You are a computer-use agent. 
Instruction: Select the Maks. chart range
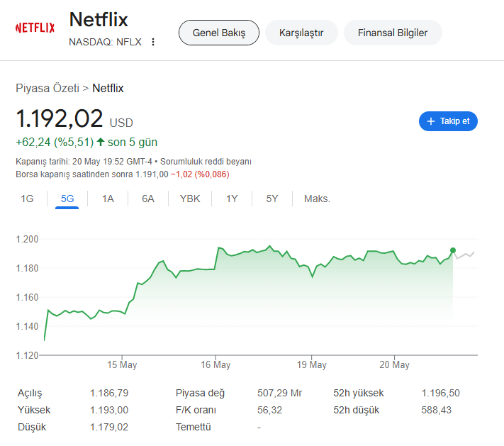[317, 199]
